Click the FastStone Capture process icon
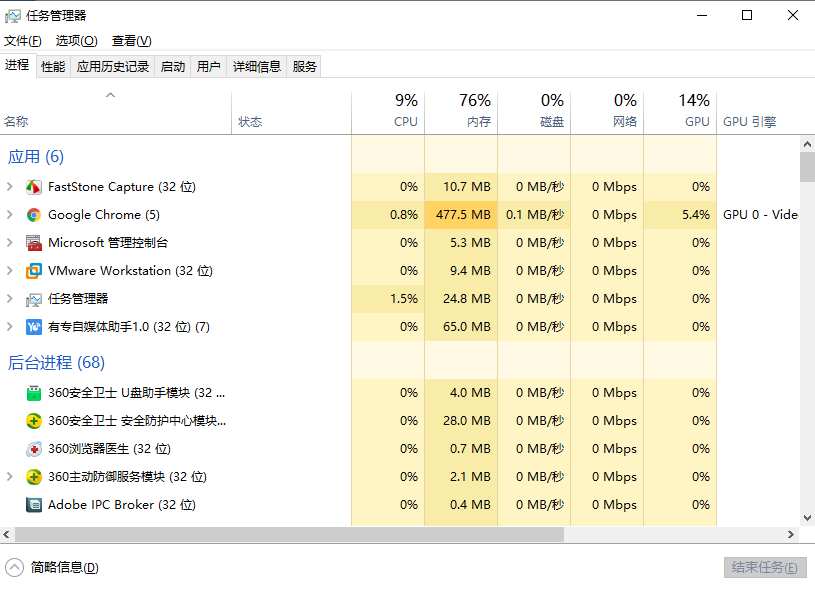 coord(34,187)
